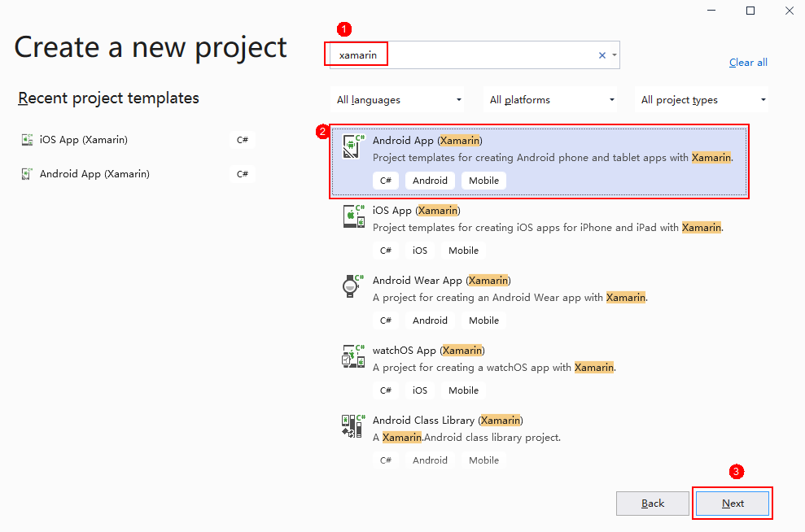Click the iOS App (Xamarin) template icon
Screen dimensions: 805x532
[x=353, y=217]
